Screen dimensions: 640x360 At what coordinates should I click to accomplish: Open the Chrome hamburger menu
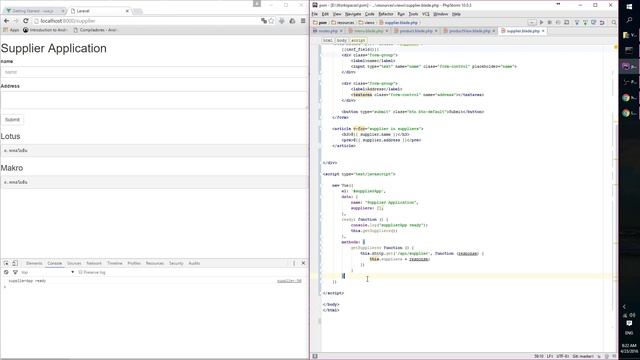click(303, 21)
